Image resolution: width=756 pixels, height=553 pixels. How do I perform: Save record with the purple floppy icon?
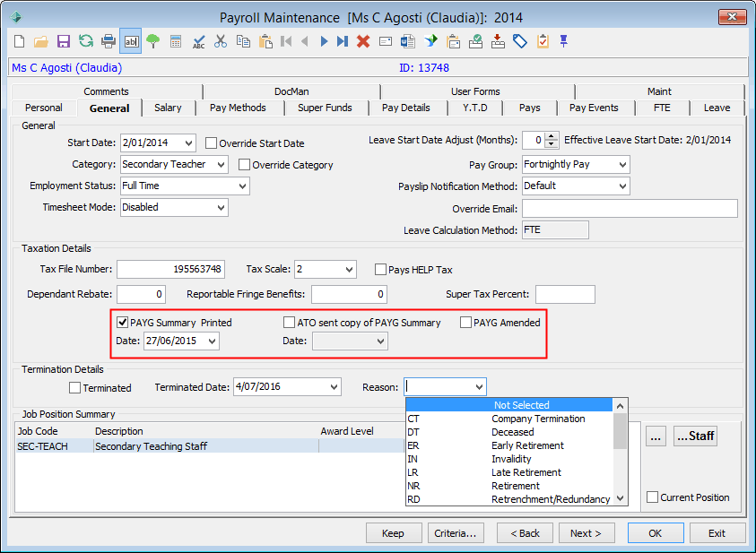click(63, 41)
